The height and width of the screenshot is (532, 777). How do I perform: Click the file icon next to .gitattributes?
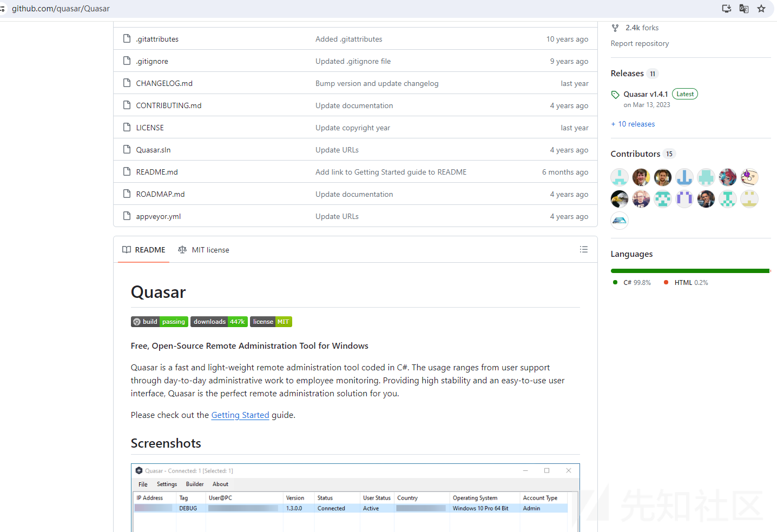[127, 38]
